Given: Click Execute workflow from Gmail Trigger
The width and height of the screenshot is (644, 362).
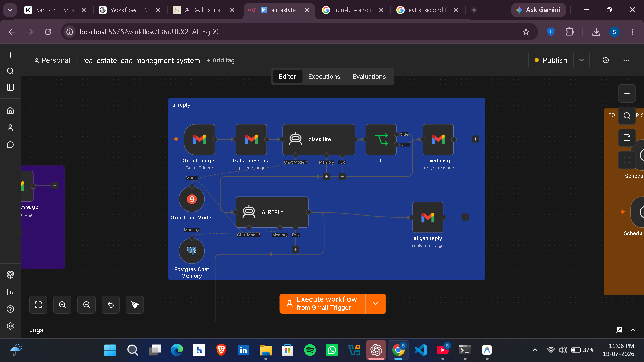Looking at the screenshot, I should tap(322, 304).
